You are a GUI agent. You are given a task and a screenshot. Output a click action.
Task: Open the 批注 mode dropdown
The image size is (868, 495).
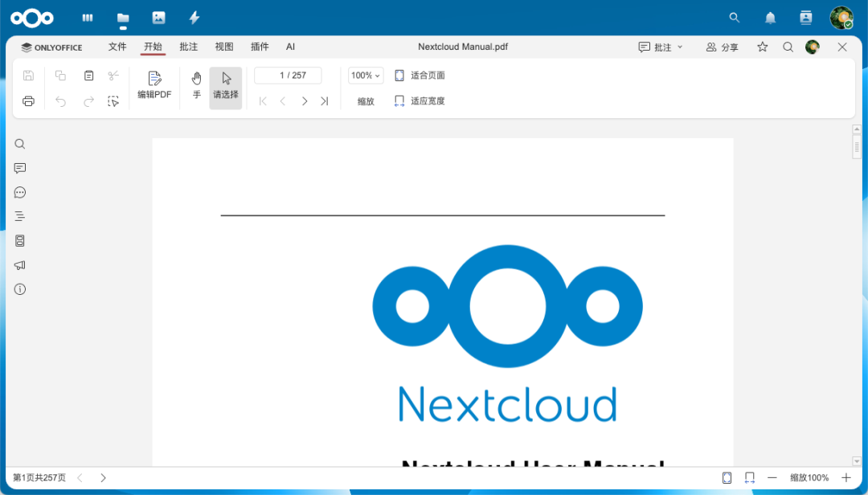pyautogui.click(x=661, y=47)
